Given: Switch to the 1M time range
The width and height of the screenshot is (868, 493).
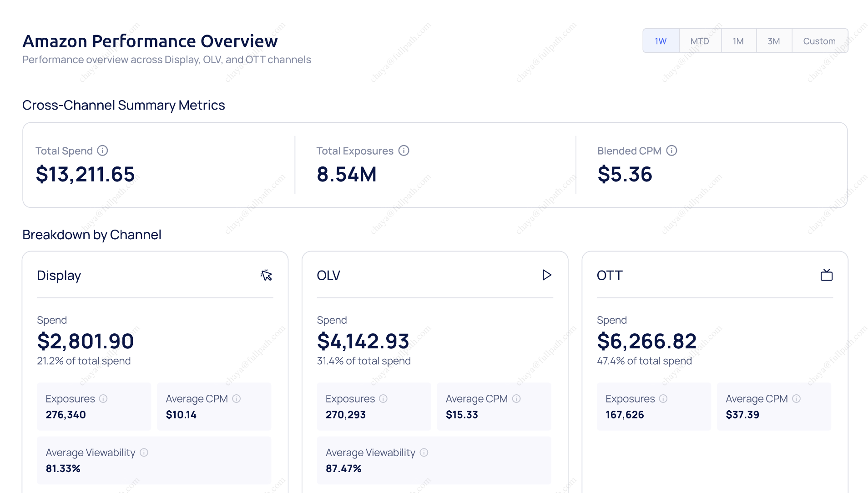Looking at the screenshot, I should coord(738,41).
